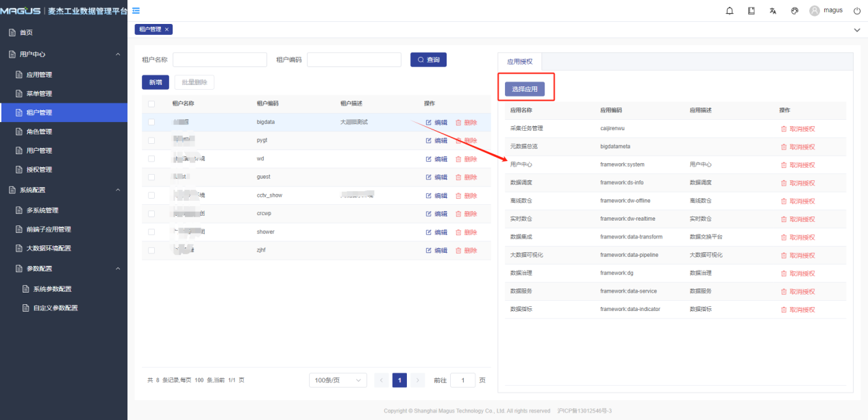Open the 100条/页 page size dropdown
The width and height of the screenshot is (868, 420).
click(x=338, y=380)
